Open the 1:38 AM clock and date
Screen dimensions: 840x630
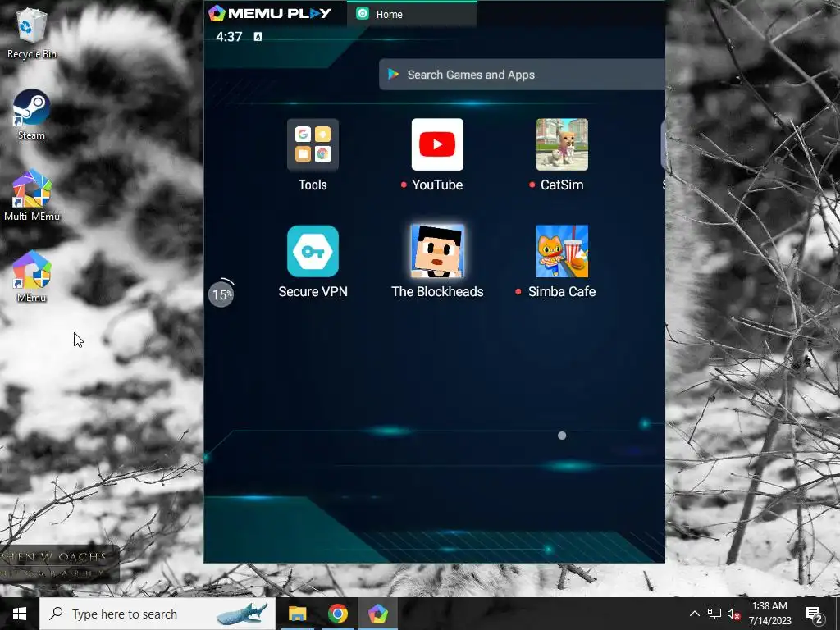[769, 614]
